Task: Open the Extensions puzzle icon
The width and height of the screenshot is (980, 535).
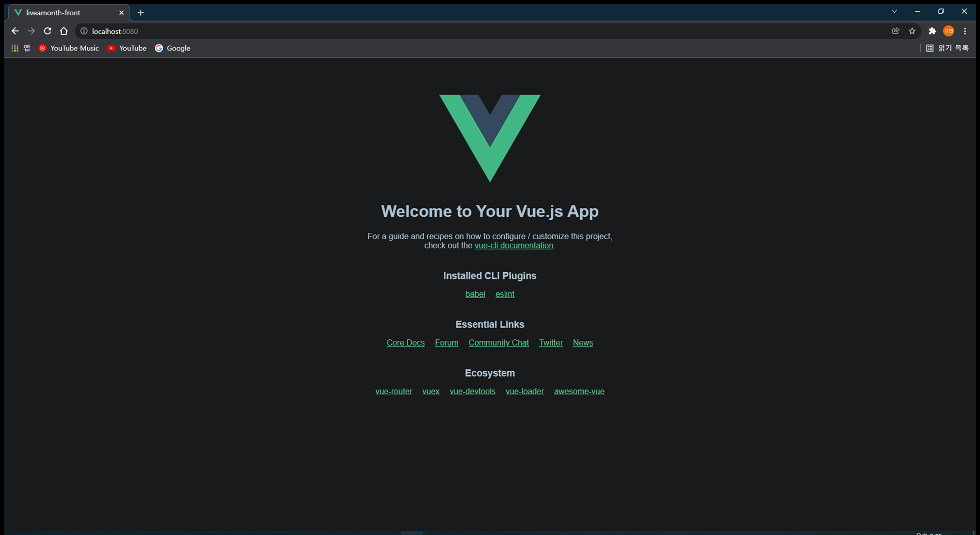Action: pyautogui.click(x=932, y=31)
